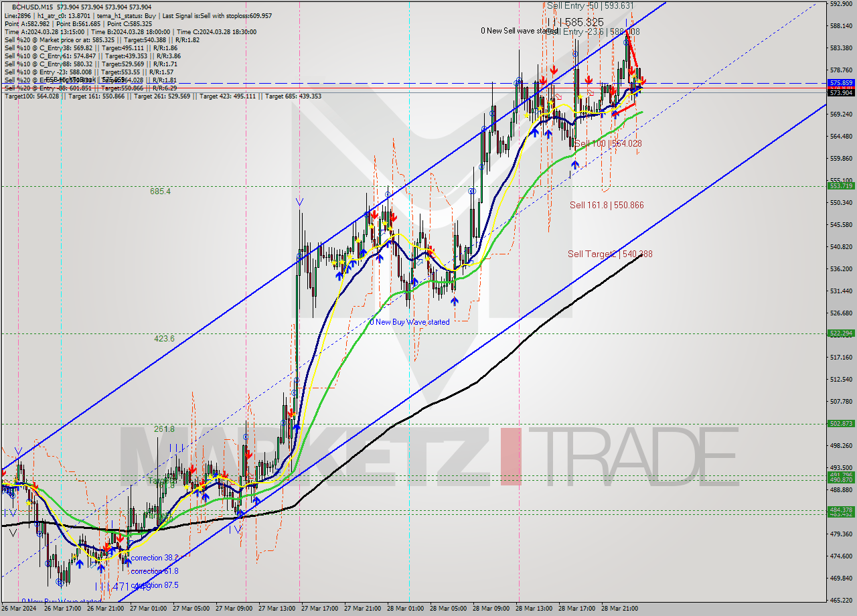Click the 484.378 green level tag
The width and height of the screenshot is (857, 616).
841,510
